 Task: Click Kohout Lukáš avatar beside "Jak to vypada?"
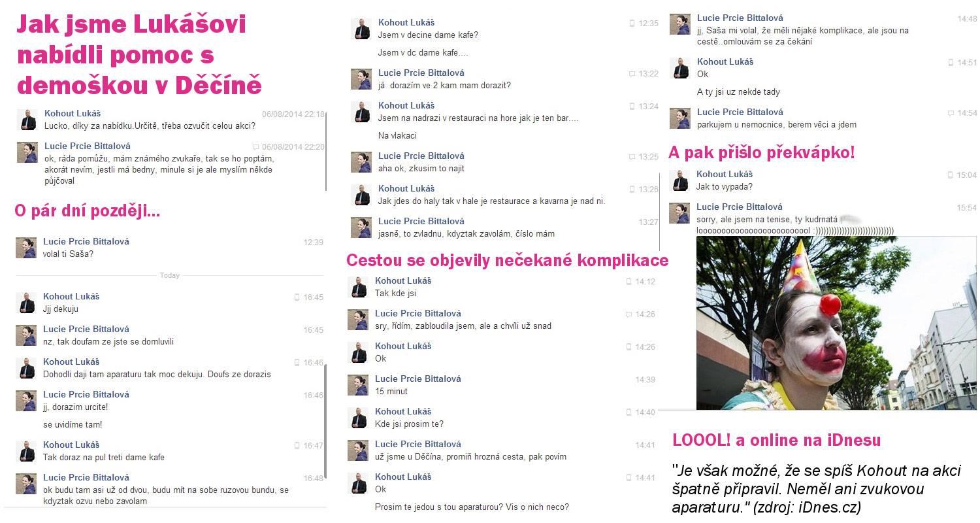(x=679, y=180)
